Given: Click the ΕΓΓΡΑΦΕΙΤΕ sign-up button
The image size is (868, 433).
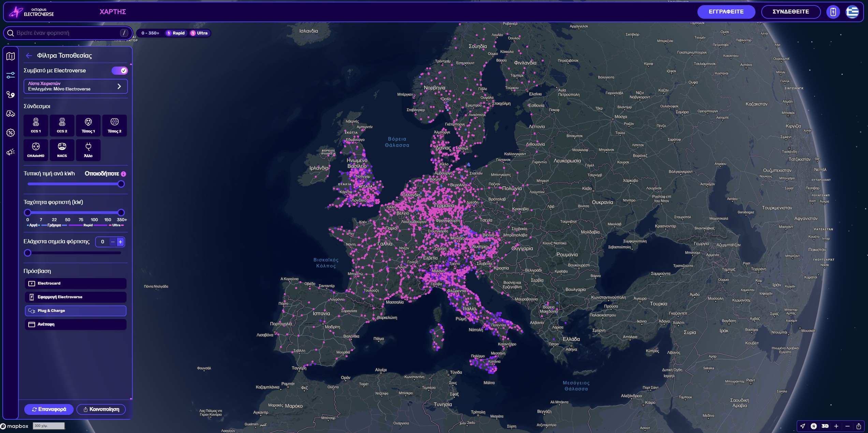Looking at the screenshot, I should 726,12.
